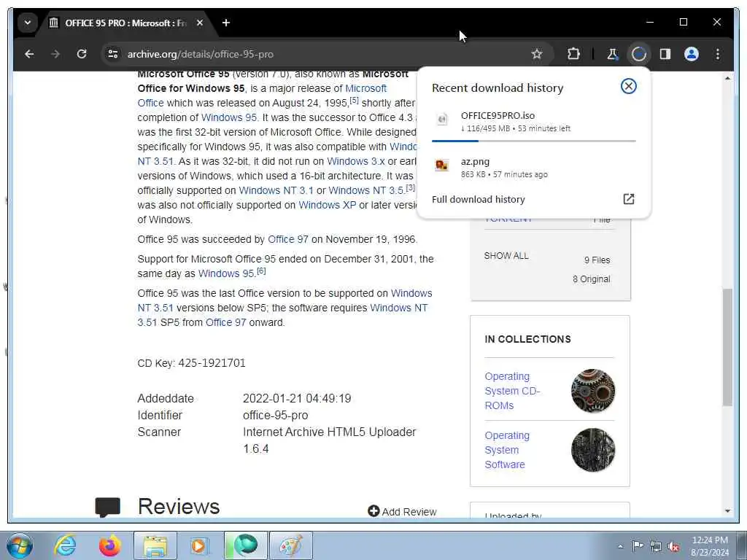
Task: Open the az.png download entry
Action: [533, 168]
